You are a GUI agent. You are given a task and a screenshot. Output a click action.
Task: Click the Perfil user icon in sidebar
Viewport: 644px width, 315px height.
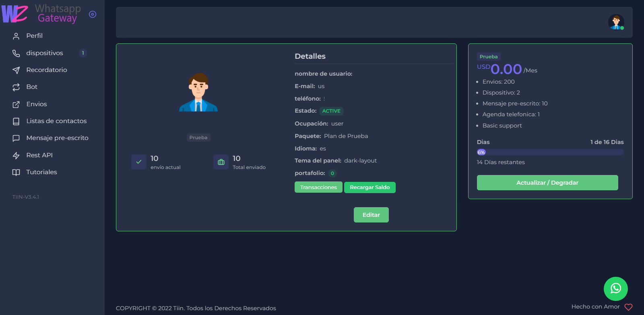(x=16, y=36)
